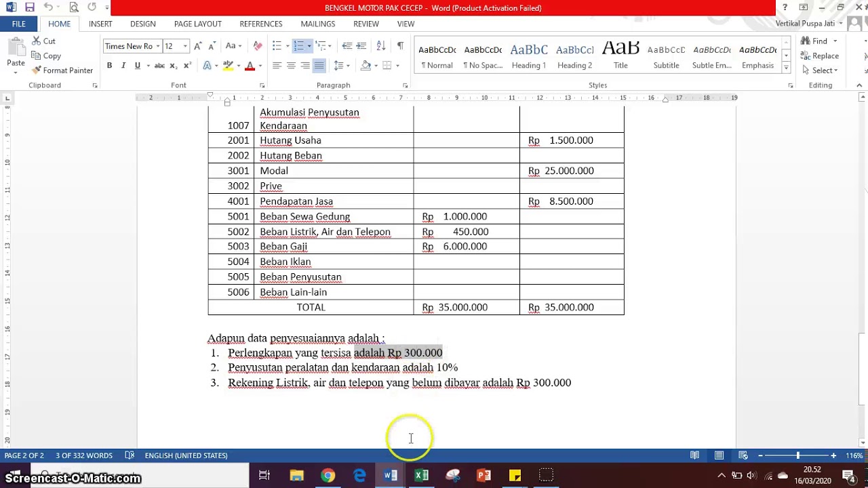Open the Select dropdown in Editing
The height and width of the screenshot is (488, 868).
tap(820, 70)
